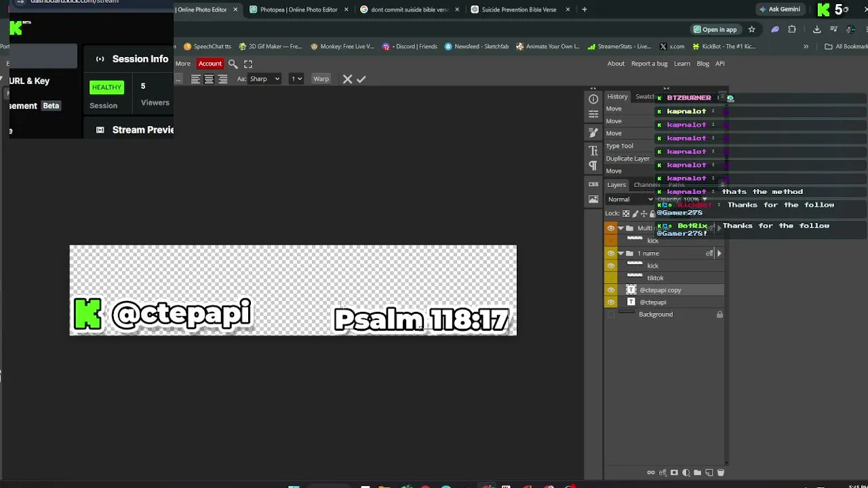Show the Background layer
868x488 pixels.
point(611,314)
